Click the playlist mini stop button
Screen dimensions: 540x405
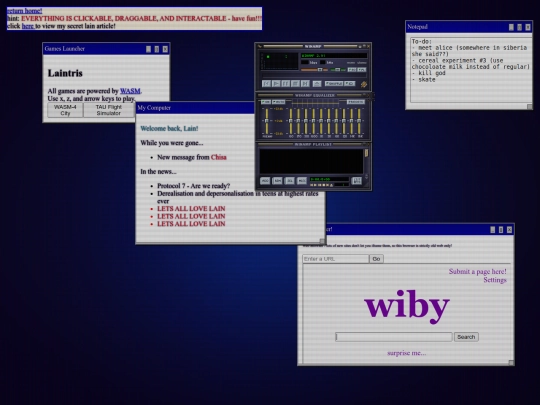coord(324,185)
